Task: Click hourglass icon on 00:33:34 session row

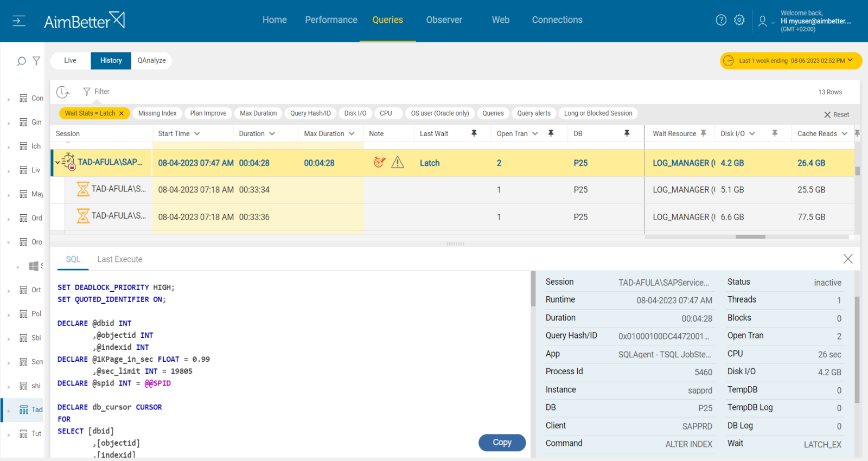Action: [83, 189]
